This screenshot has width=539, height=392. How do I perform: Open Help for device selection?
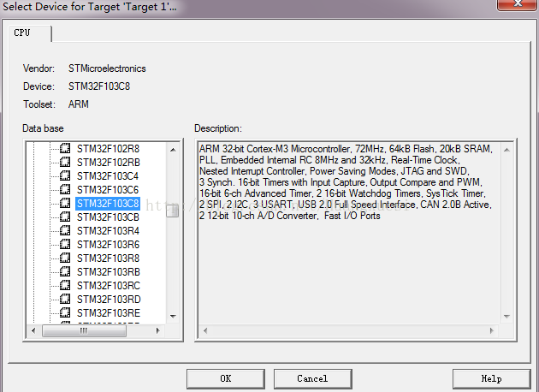click(x=492, y=379)
